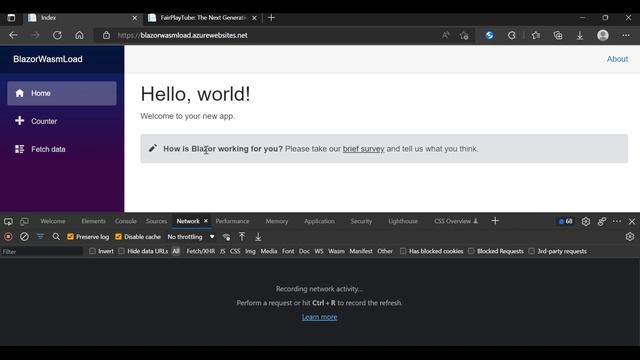Toggle the DevTools inspect element icon
This screenshot has width=640, height=360.
8,221
